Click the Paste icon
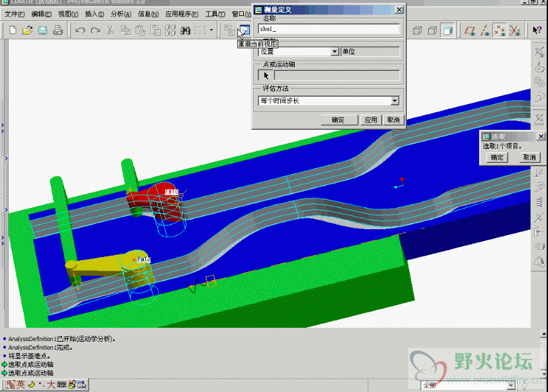The image size is (548, 392). click(140, 30)
